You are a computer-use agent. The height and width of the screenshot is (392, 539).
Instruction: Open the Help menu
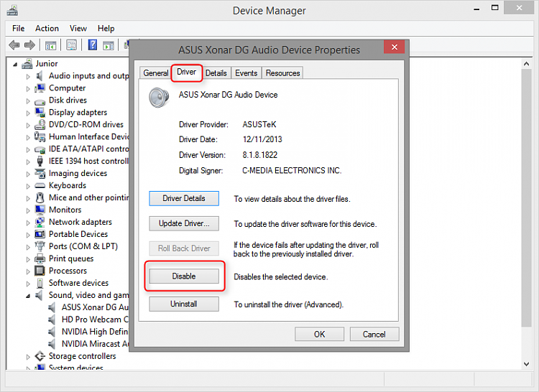(106, 29)
